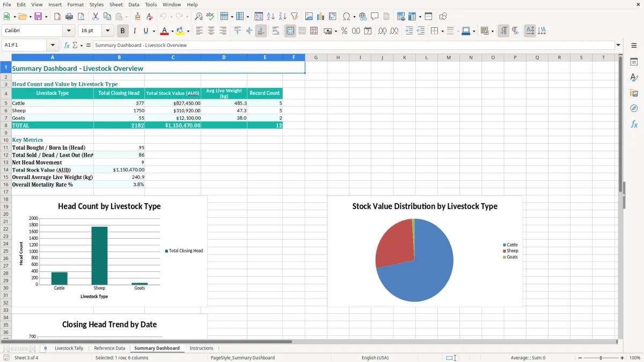This screenshot has width=644, height=362.
Task: Toggle Align Left button
Action: click(x=199, y=31)
